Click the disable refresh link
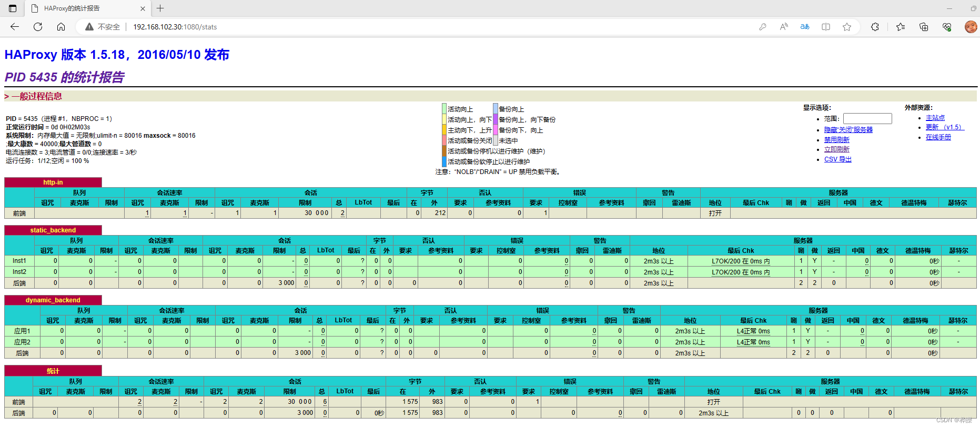Screen dimensions: 980x428 point(836,140)
